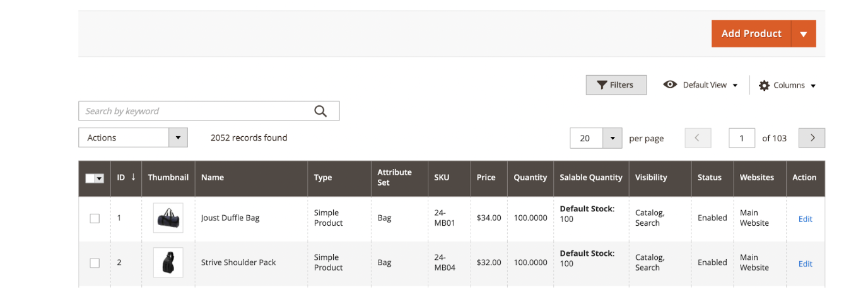Sort by the Price column header

pyautogui.click(x=489, y=177)
